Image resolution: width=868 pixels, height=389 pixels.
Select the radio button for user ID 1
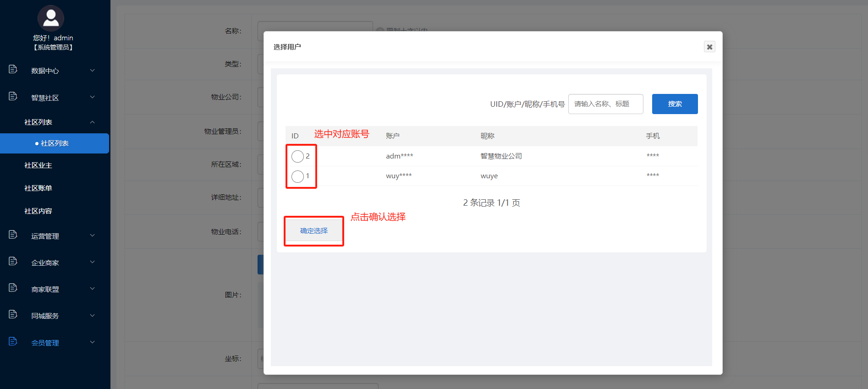(x=297, y=176)
